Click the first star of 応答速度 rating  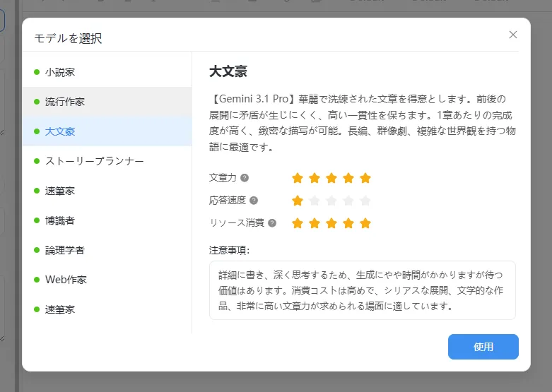tap(298, 201)
